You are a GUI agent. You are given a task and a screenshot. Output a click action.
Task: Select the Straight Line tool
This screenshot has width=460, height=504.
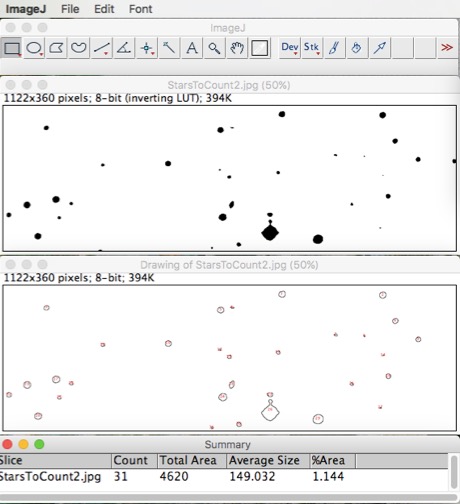(101, 48)
